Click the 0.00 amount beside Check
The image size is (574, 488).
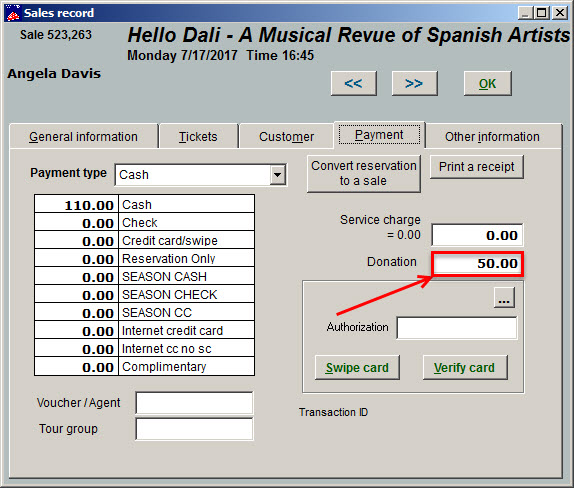[x=77, y=222]
